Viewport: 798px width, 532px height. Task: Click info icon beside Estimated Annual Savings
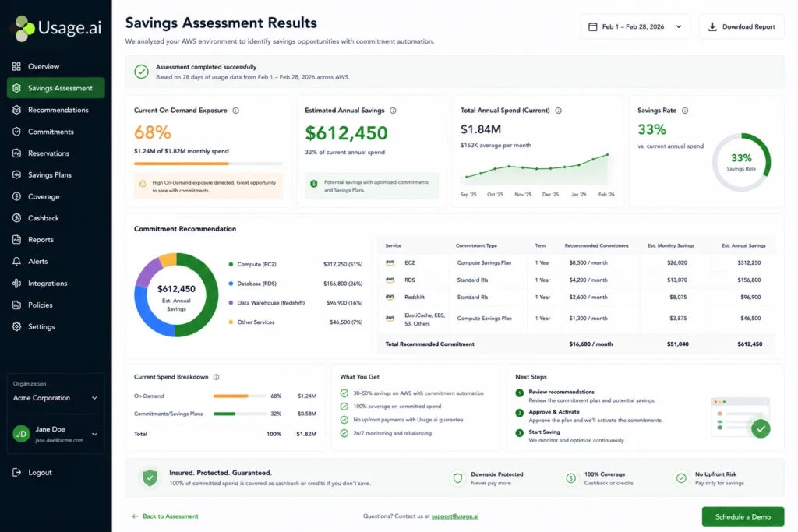(393, 111)
